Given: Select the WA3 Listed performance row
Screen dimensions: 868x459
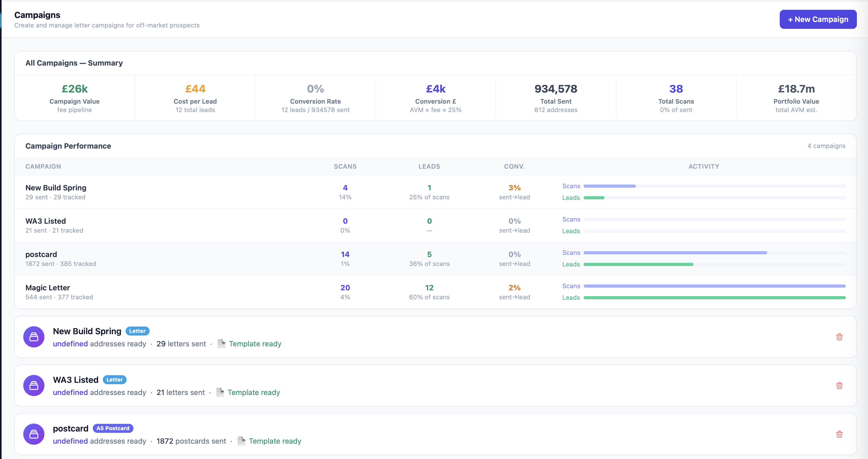Looking at the screenshot, I should pos(435,225).
